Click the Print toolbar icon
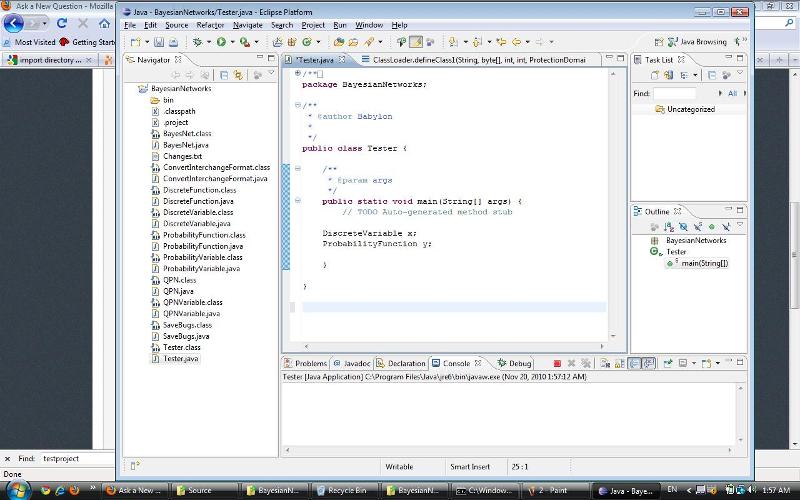The height and width of the screenshot is (500, 800). pos(173,42)
